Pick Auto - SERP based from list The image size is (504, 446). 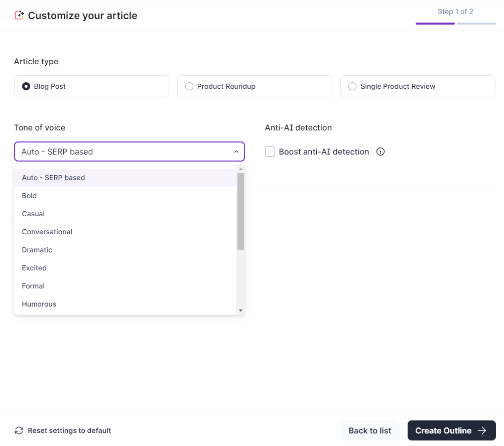point(54,178)
